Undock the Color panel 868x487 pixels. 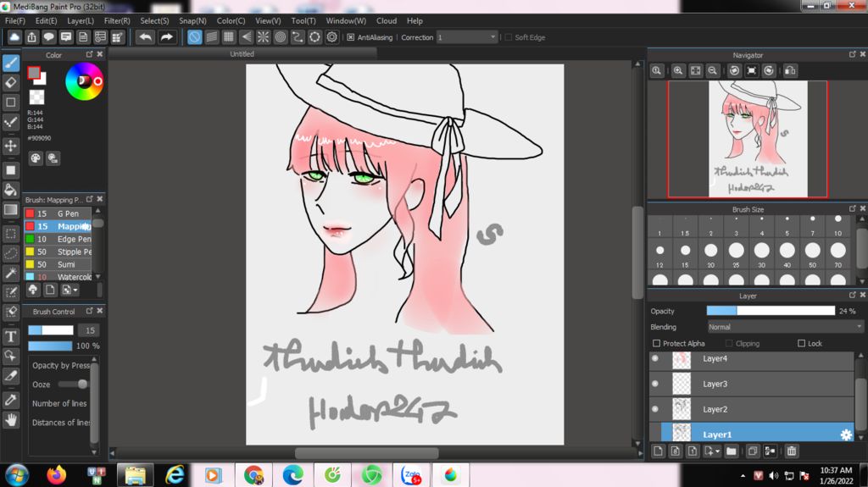click(89, 54)
